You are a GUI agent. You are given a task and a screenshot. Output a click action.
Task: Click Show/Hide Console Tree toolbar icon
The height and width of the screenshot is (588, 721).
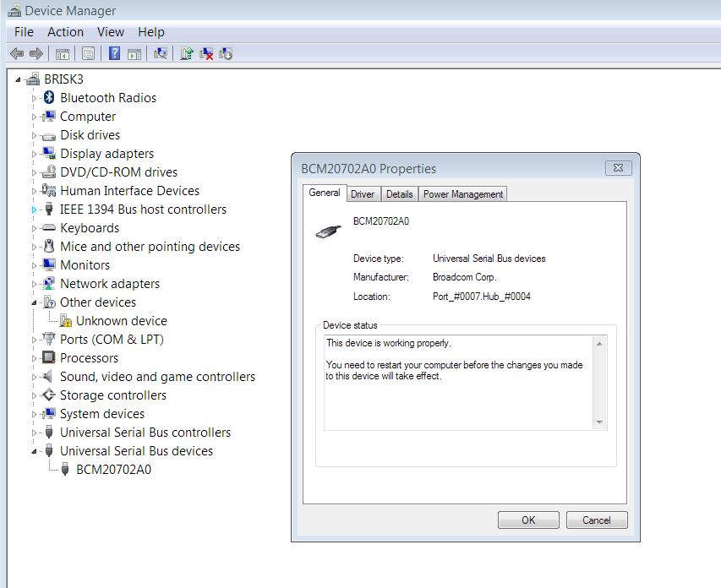point(62,53)
